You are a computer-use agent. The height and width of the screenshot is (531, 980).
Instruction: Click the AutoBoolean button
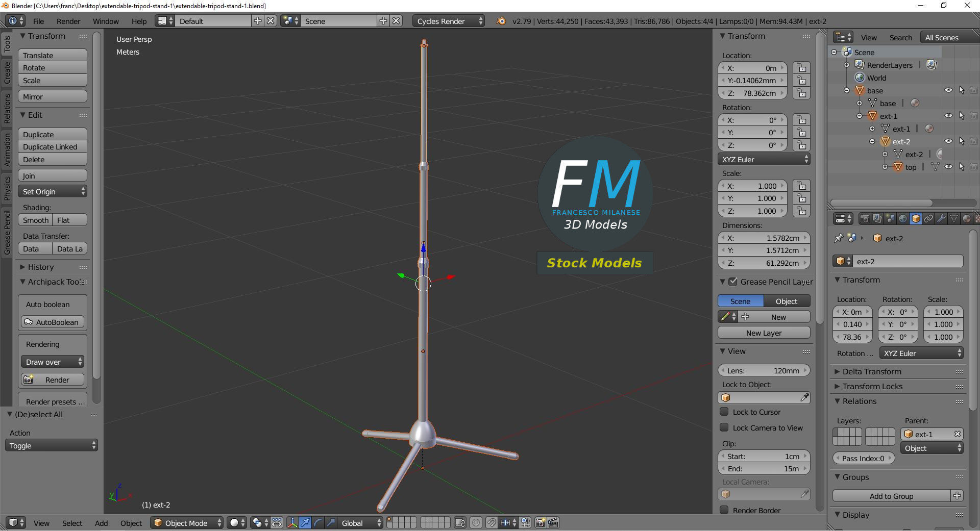click(53, 322)
